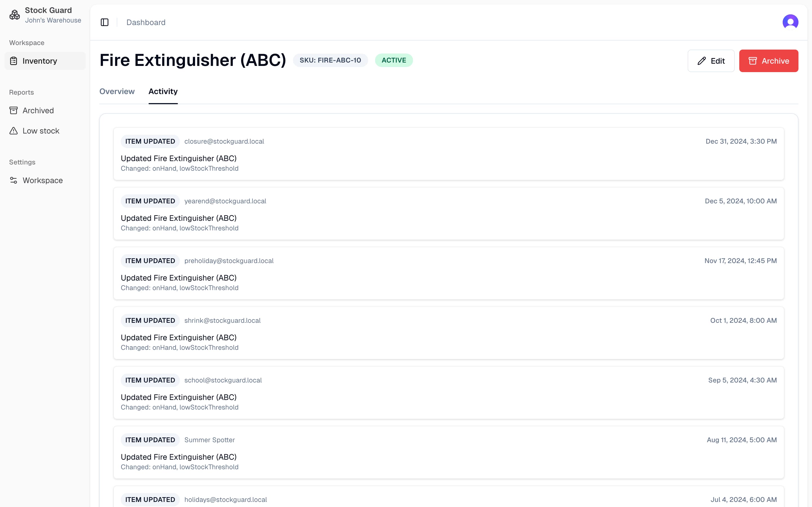Open the Dashboard breadcrumb link
The width and height of the screenshot is (812, 507).
click(x=145, y=22)
